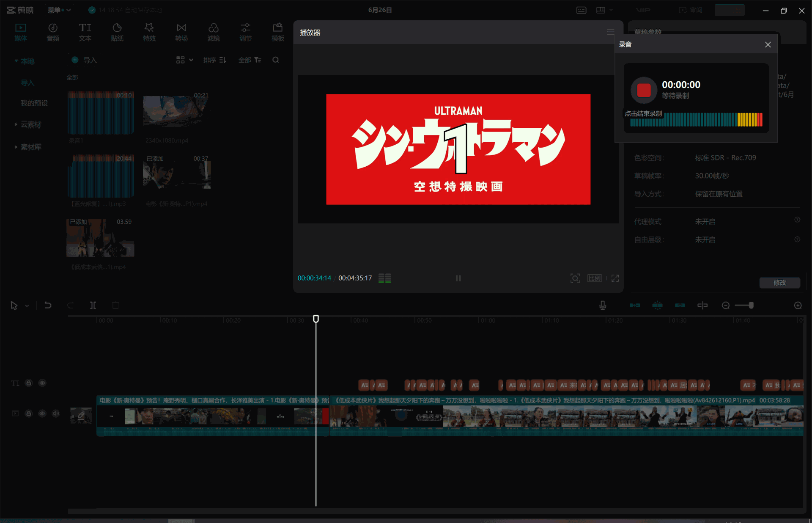Select the split clip tool

click(x=93, y=305)
